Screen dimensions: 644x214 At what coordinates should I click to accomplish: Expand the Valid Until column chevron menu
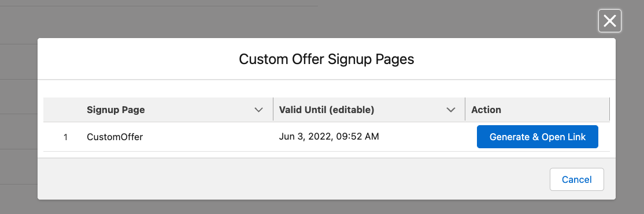coord(451,110)
